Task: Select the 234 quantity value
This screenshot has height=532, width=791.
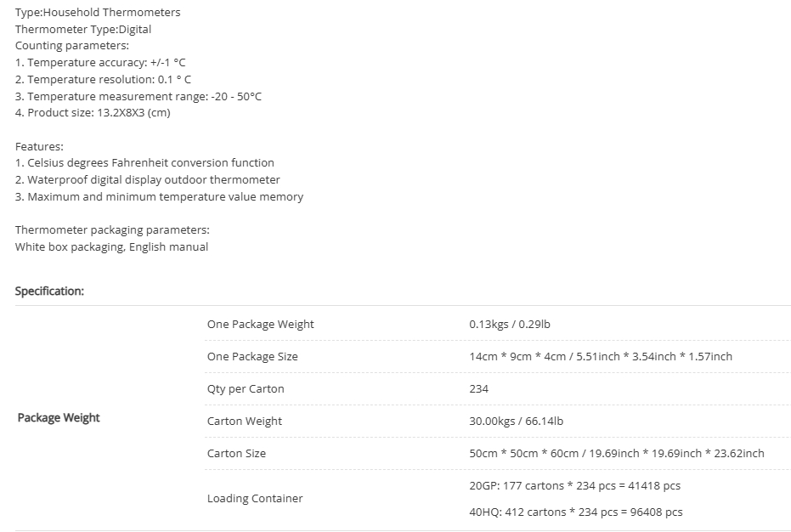Action: pyautogui.click(x=478, y=388)
